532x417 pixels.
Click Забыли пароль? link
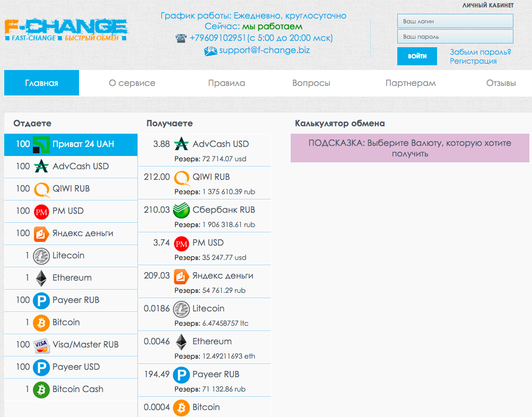tap(480, 52)
